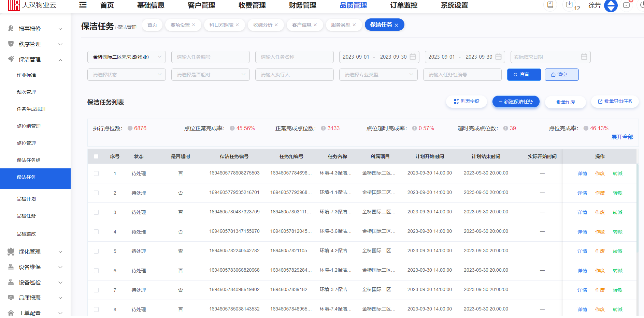Click the 设备维保 sidebar icon
This screenshot has height=318, width=644.
11,267
